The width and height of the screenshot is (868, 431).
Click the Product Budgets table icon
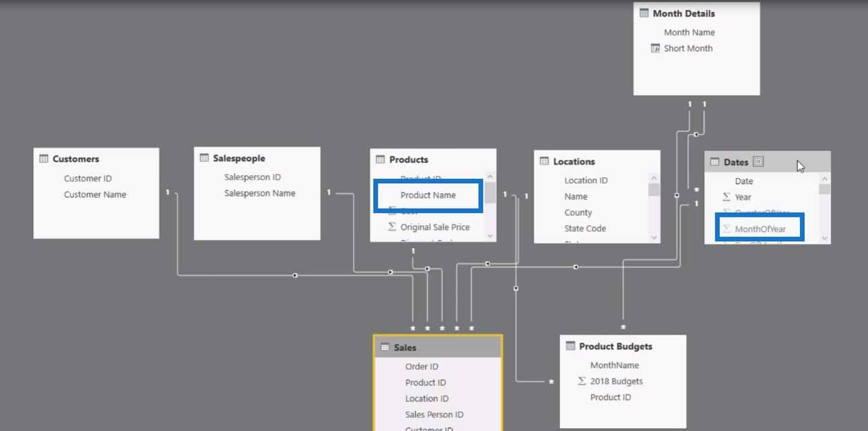pos(570,347)
